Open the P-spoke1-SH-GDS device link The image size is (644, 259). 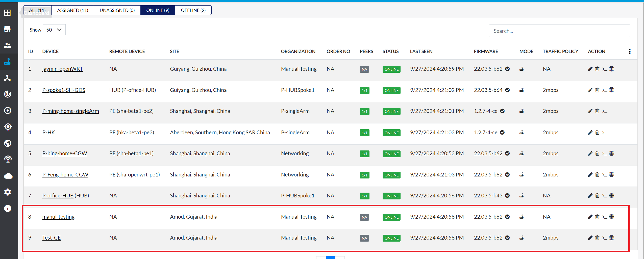(64, 90)
